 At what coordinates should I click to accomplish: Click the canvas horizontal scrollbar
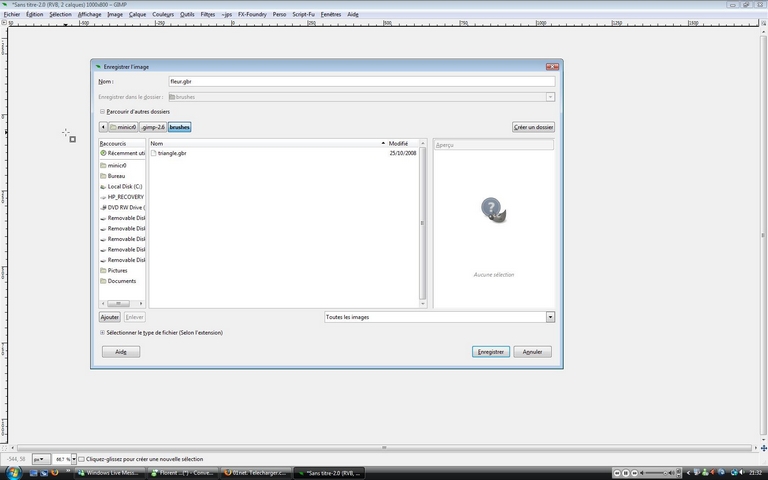[x=384, y=447]
